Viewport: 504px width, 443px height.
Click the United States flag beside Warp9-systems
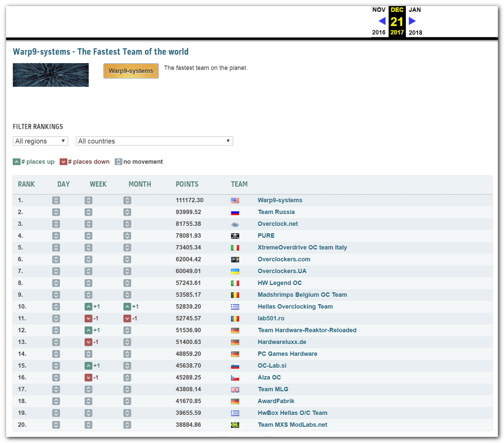tap(235, 200)
